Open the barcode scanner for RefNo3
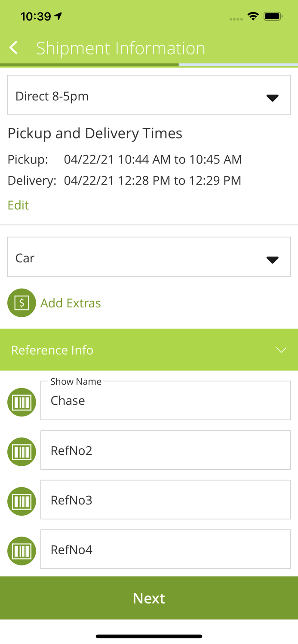The image size is (298, 644). (x=21, y=501)
